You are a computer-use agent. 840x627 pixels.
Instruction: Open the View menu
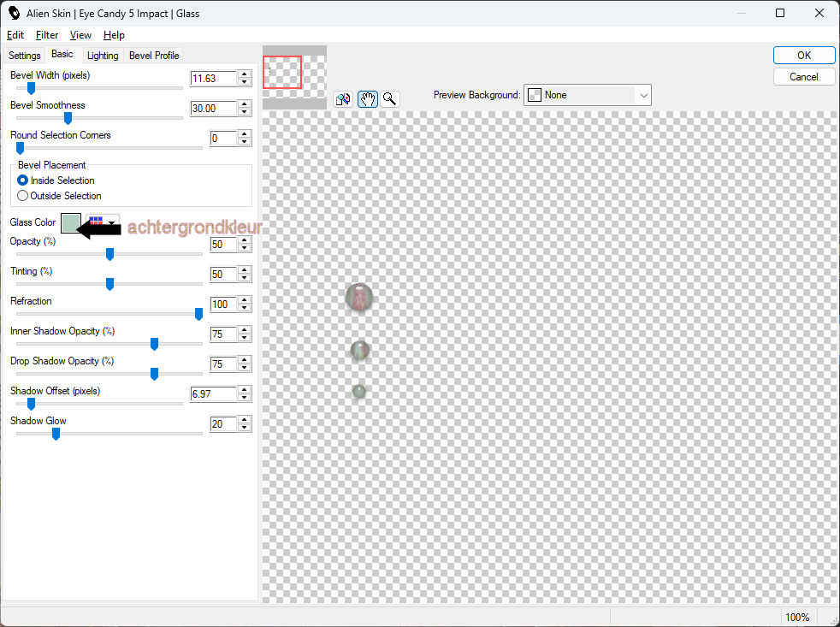coord(80,35)
